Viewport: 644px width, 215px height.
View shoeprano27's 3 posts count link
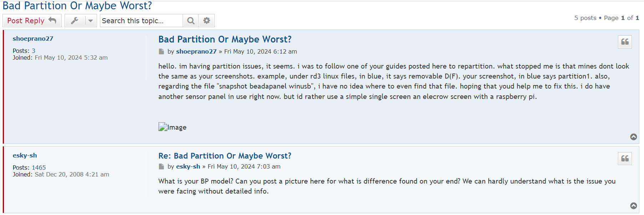(34, 51)
